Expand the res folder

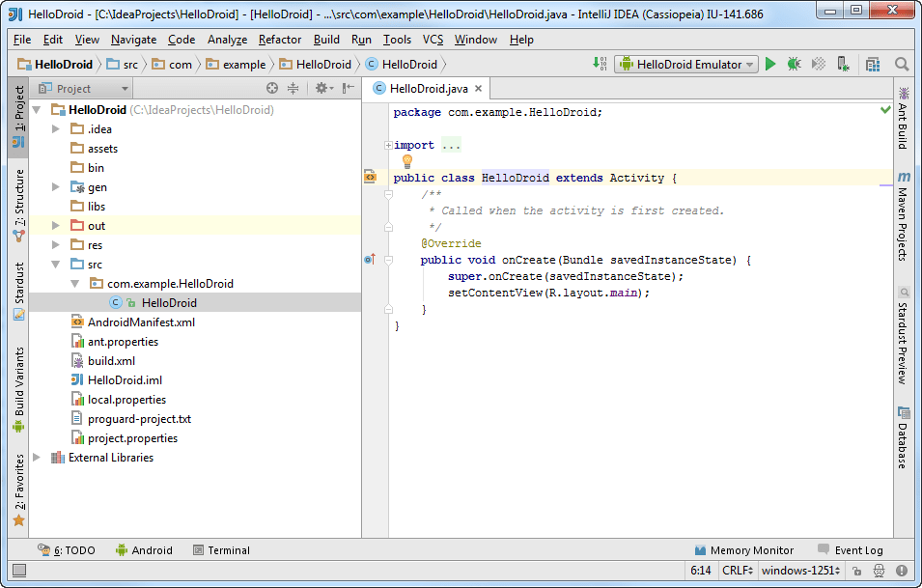(x=56, y=245)
